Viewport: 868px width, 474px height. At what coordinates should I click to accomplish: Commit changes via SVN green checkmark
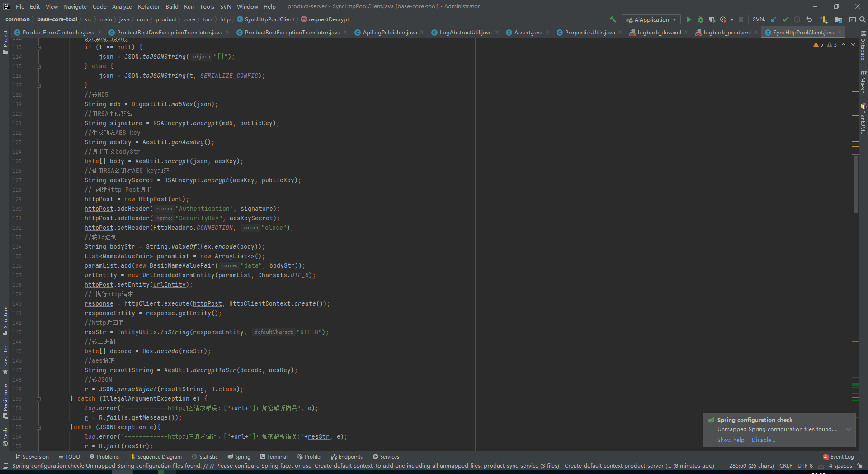[785, 19]
